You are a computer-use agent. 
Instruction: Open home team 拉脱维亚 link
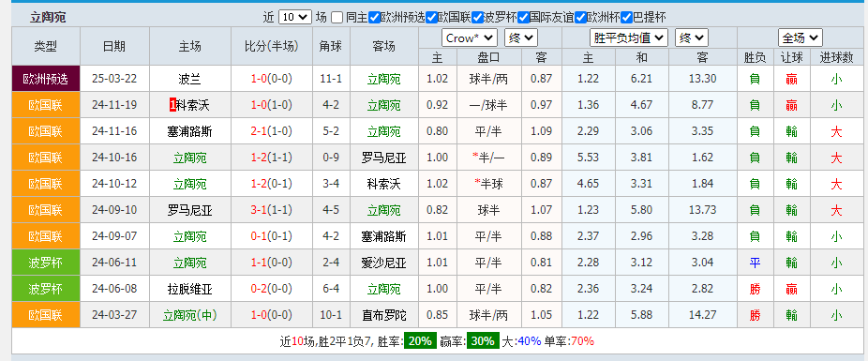tap(190, 289)
